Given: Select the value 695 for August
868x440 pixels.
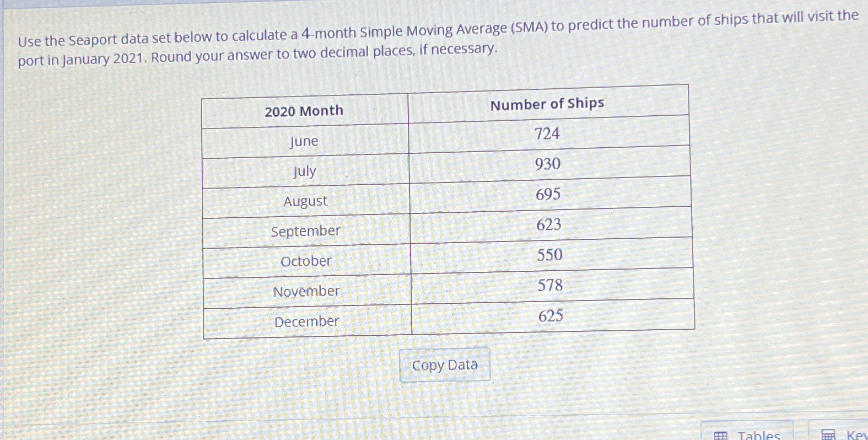Looking at the screenshot, I should [548, 194].
